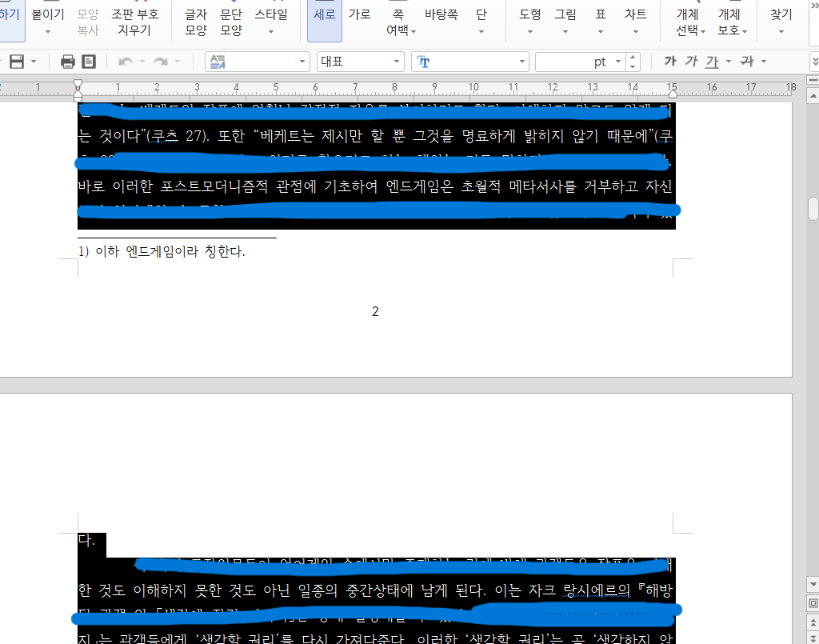This screenshot has height=644, width=819.
Task: Click the Redo arrow icon
Action: (x=160, y=62)
